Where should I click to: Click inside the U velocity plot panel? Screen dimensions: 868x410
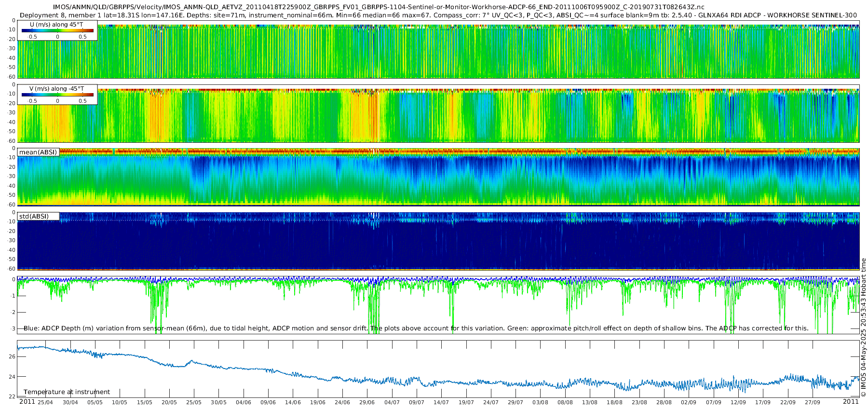click(x=434, y=53)
